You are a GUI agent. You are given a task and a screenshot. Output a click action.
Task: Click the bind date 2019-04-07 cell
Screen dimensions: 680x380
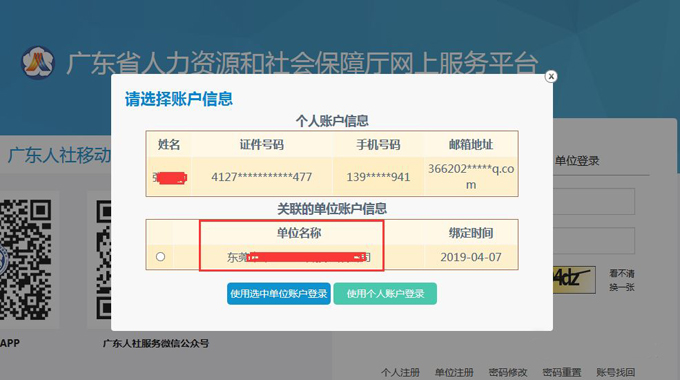(x=471, y=257)
